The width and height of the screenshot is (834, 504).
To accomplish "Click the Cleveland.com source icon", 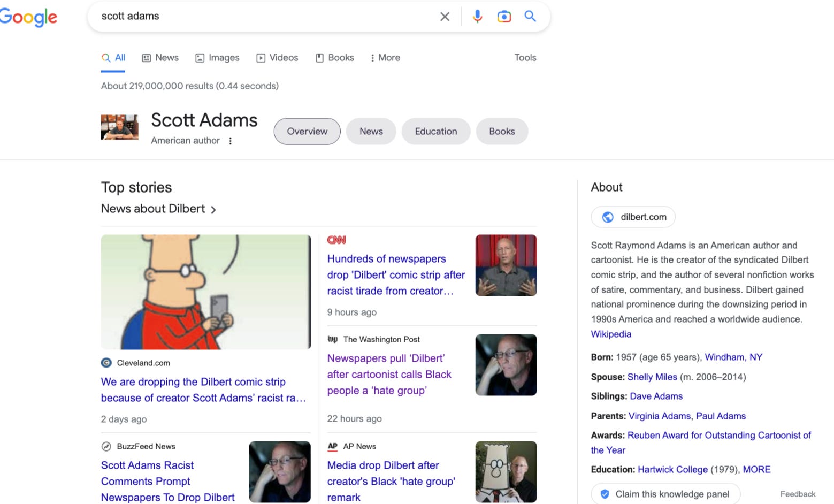I will (106, 363).
